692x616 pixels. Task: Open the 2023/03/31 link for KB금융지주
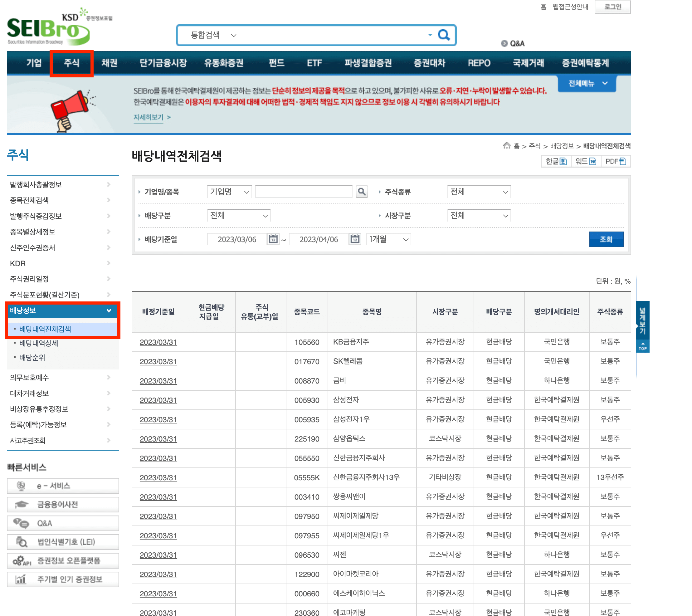(x=158, y=342)
